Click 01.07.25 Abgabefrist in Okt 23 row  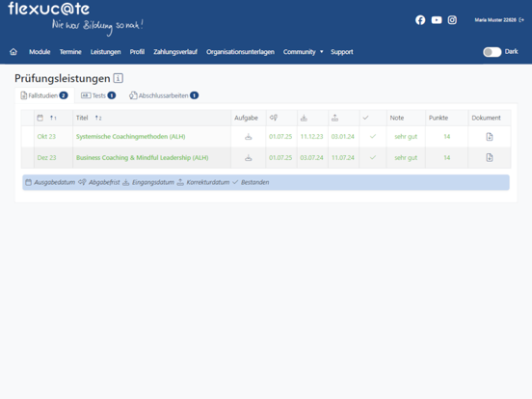coord(280,137)
